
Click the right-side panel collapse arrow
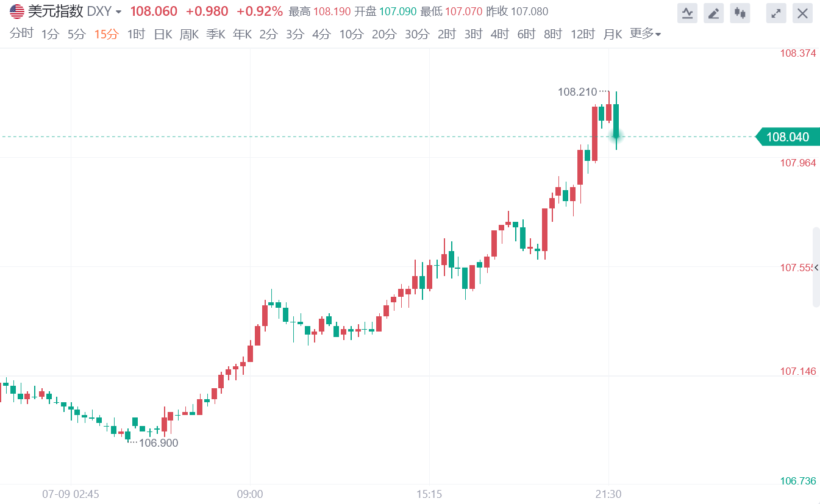816,268
